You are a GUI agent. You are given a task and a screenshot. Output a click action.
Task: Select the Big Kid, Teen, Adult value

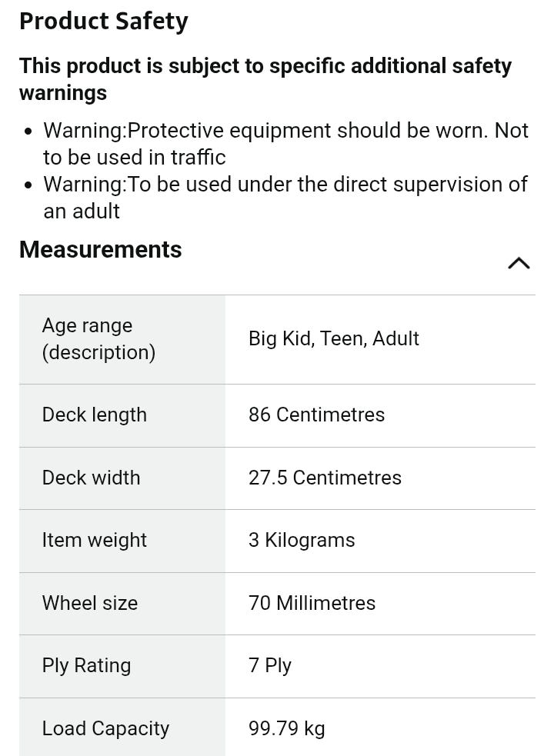tap(333, 339)
